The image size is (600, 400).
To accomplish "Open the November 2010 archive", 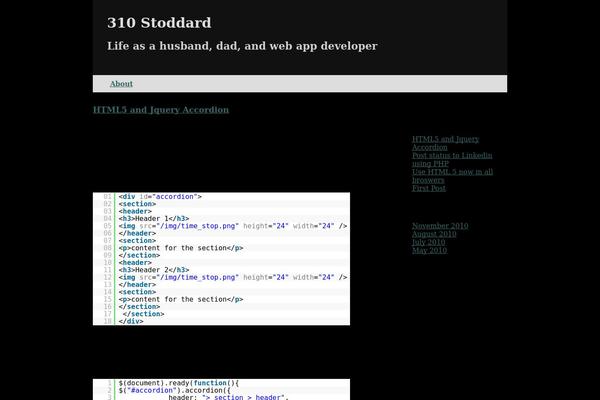I will (440, 225).
